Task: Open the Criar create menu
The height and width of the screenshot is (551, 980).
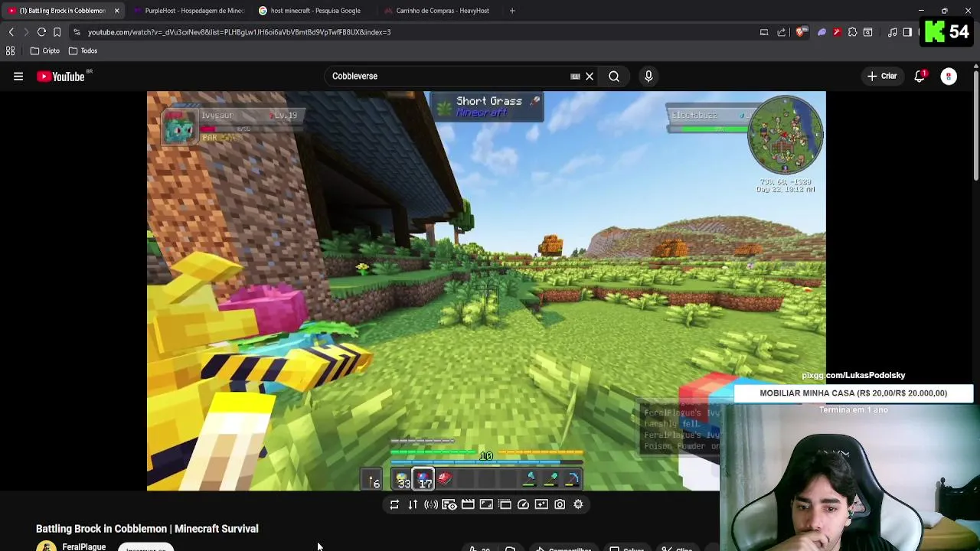Action: coord(882,77)
